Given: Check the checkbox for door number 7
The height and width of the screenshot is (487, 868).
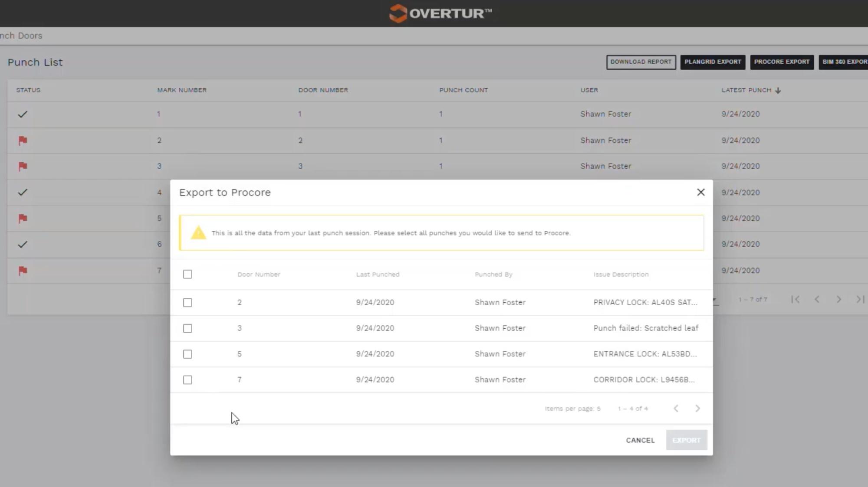Looking at the screenshot, I should click(187, 379).
